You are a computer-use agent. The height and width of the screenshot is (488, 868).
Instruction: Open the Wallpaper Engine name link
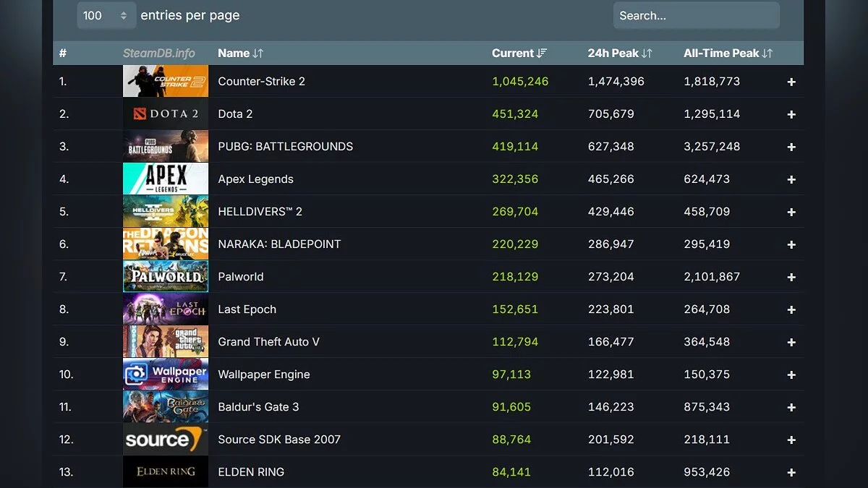(x=264, y=374)
